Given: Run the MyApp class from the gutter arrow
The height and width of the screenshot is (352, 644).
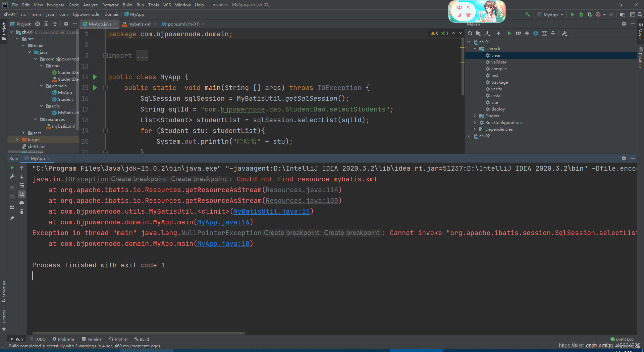Looking at the screenshot, I should pyautogui.click(x=95, y=77).
